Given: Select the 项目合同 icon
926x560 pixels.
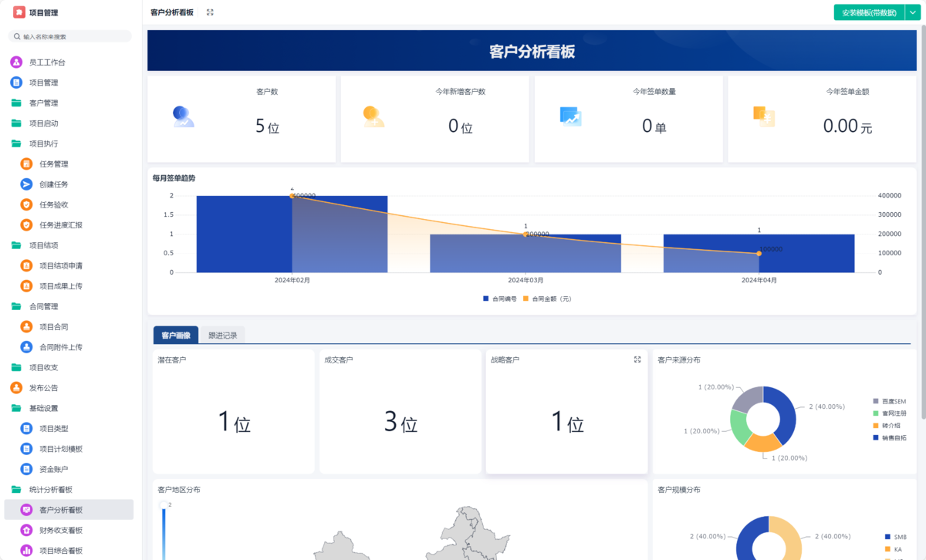Looking at the screenshot, I should [26, 326].
